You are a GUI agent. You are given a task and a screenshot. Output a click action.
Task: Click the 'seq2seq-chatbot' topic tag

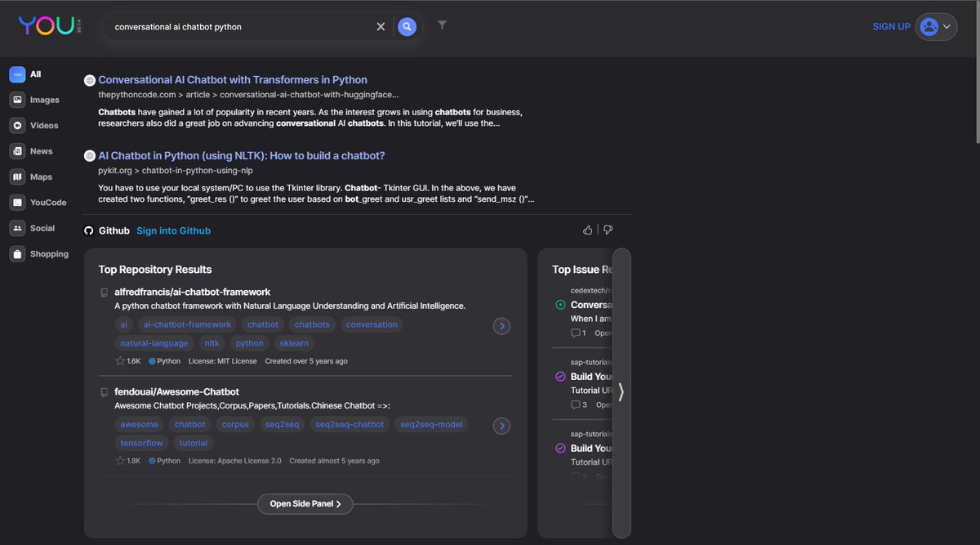pos(350,425)
